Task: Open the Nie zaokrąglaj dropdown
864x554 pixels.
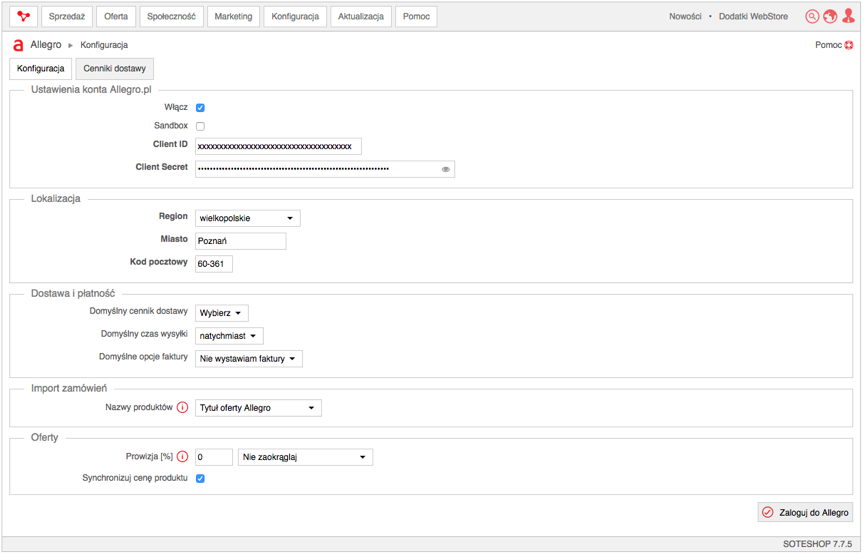Action: [x=305, y=457]
